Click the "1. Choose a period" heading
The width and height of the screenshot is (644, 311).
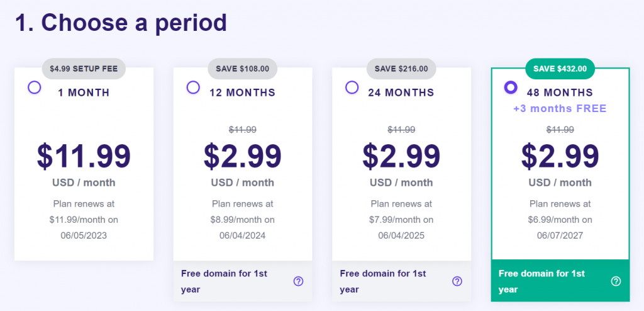click(121, 23)
